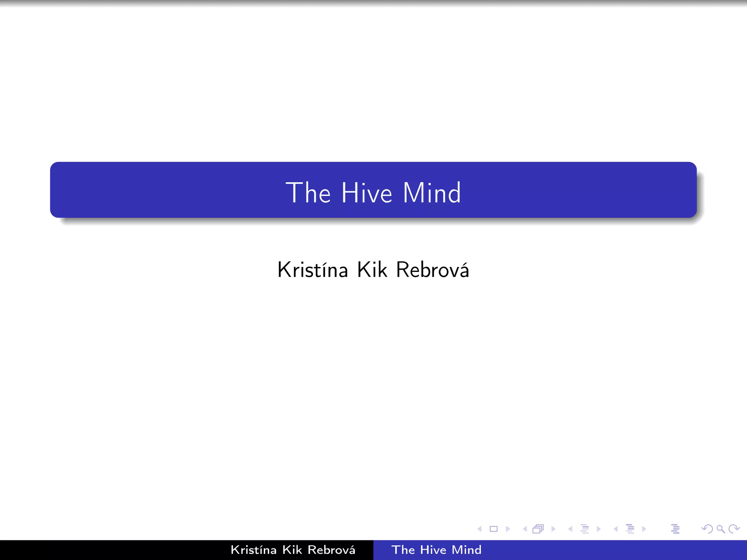Viewport: 747px width, 560px height.
Task: Click the next slide arrow
Action: [x=508, y=529]
